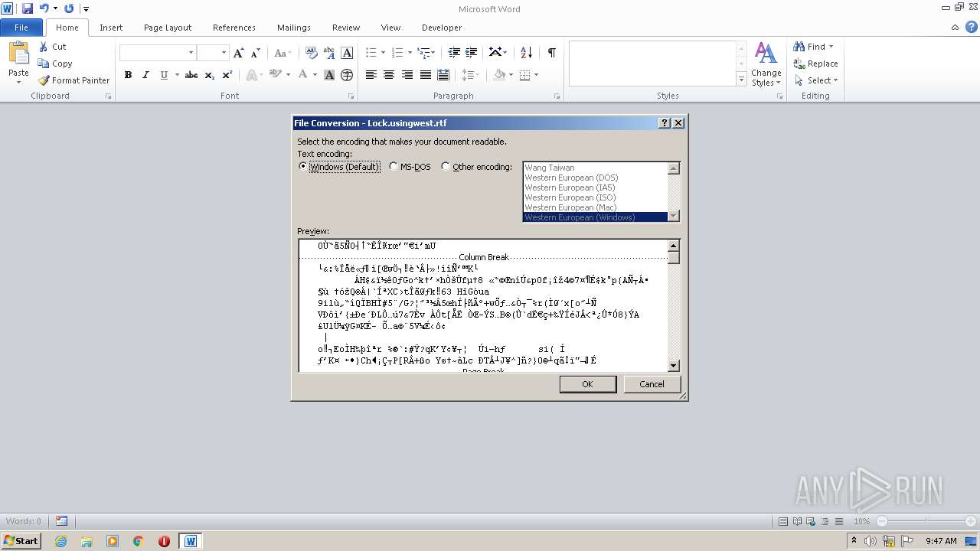Click the Undo icon in title bar
980x551 pixels.
(44, 8)
